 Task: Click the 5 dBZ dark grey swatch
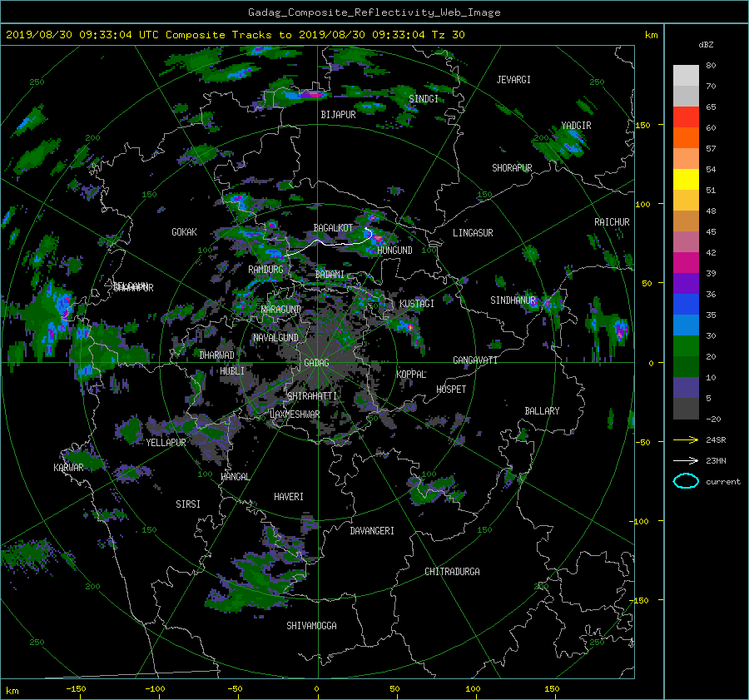(x=686, y=409)
